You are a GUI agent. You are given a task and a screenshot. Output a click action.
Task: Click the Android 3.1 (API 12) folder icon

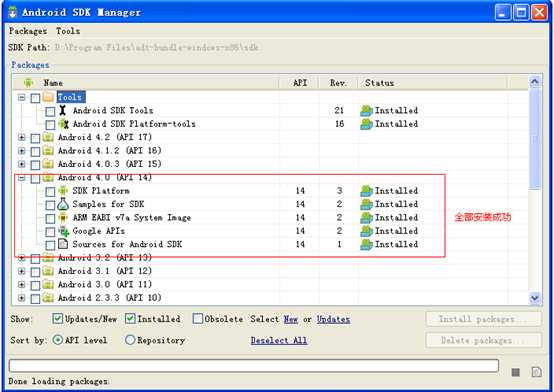pos(48,271)
